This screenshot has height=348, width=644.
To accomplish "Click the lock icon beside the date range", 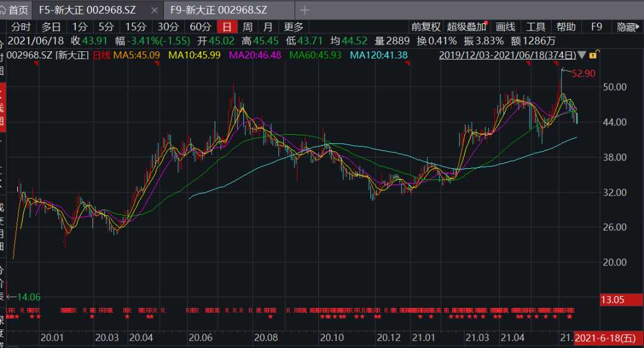I will 593,55.
